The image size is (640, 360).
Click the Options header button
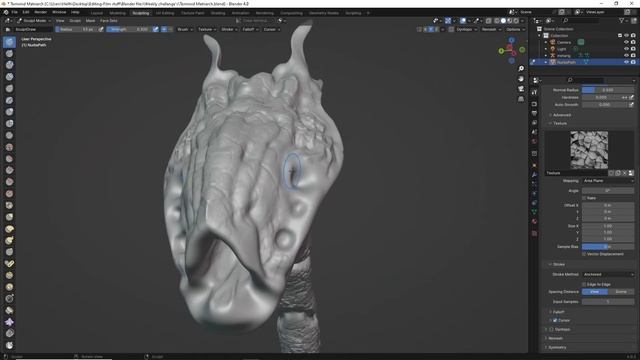point(515,29)
